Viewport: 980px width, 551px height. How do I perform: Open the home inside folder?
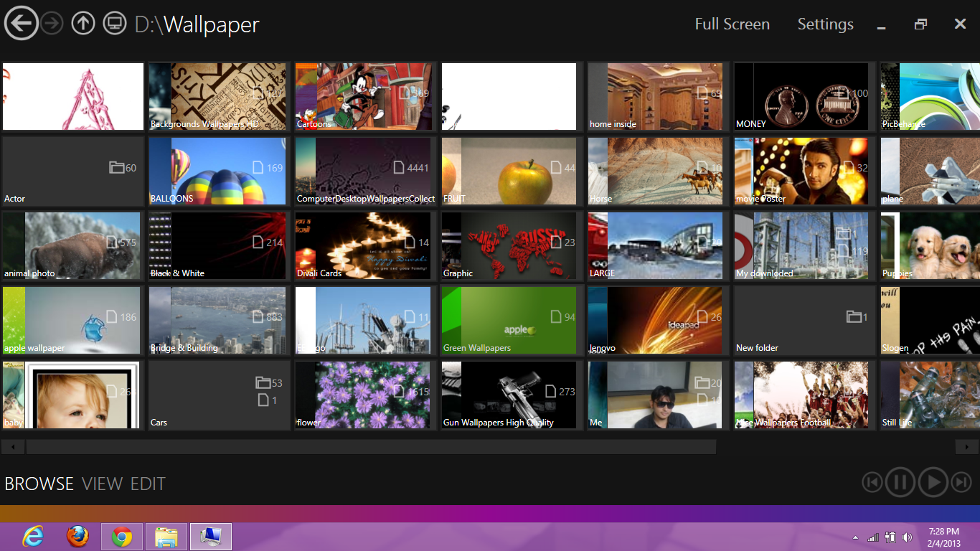(657, 96)
